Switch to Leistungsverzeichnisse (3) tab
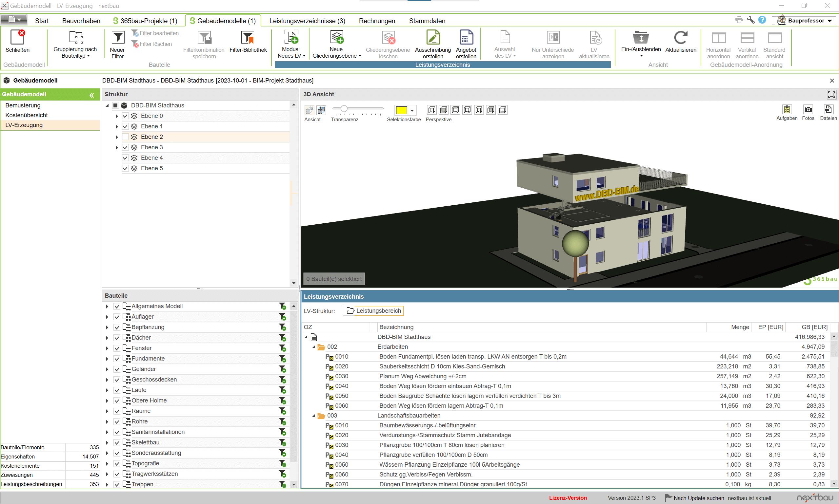The image size is (839, 504). click(x=307, y=21)
